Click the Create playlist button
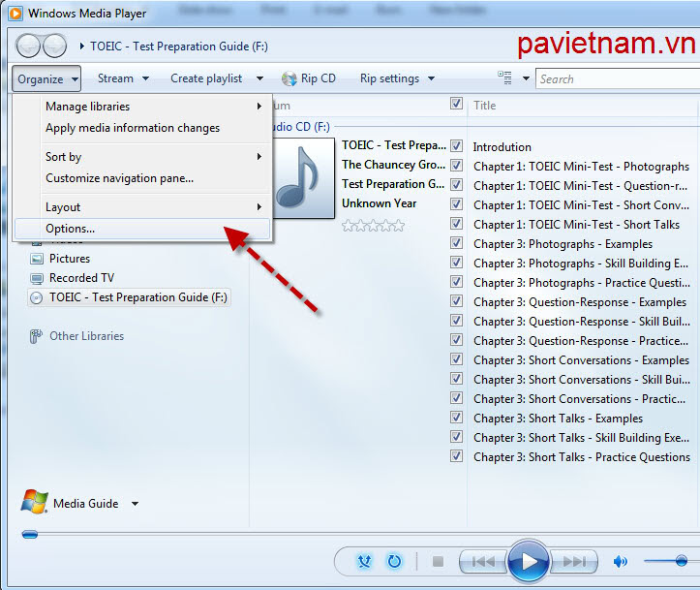This screenshot has height=590, width=700. (206, 78)
